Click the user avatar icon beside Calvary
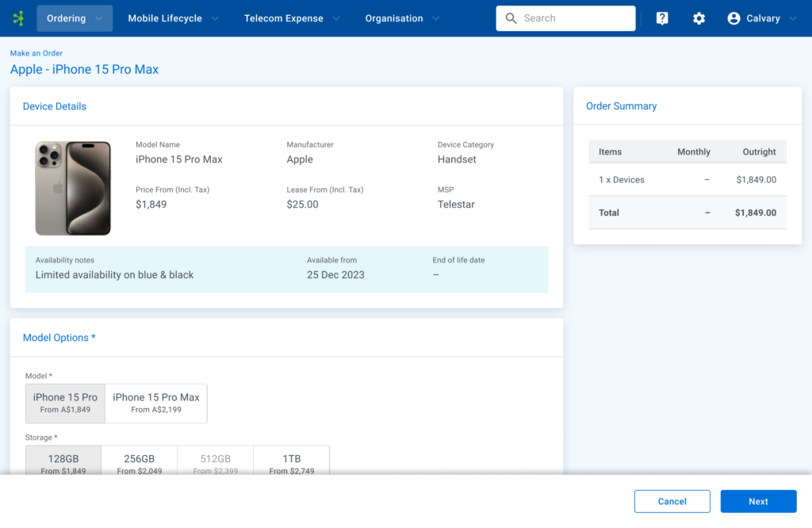812x528 pixels. click(733, 18)
